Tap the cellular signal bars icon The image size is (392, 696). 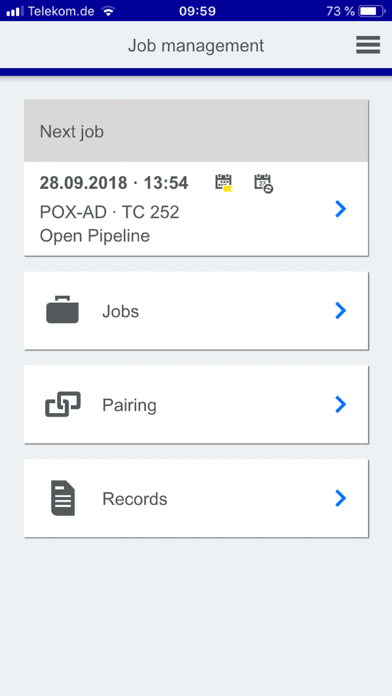(x=15, y=11)
